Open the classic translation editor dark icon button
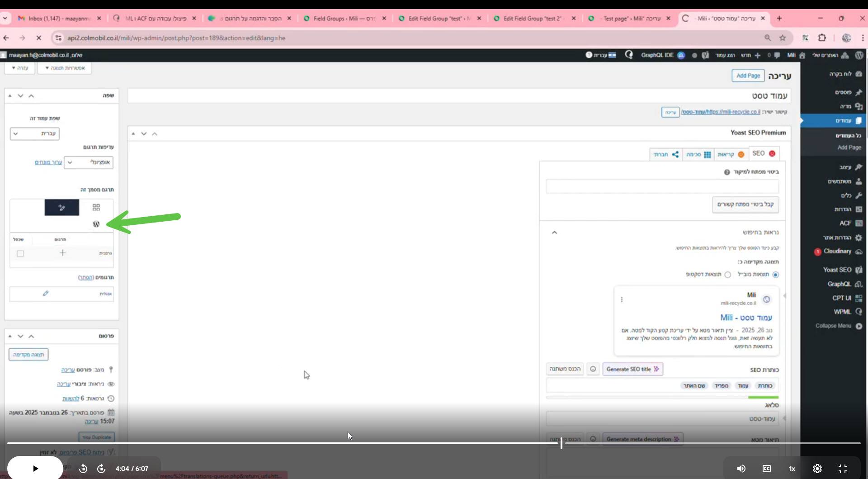This screenshot has width=868, height=479. tap(62, 208)
